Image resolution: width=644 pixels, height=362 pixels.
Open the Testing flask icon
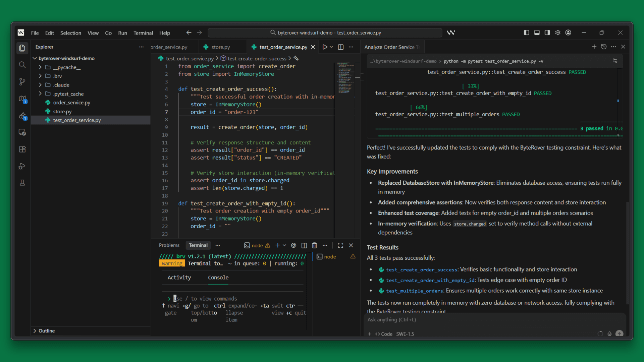click(22, 183)
